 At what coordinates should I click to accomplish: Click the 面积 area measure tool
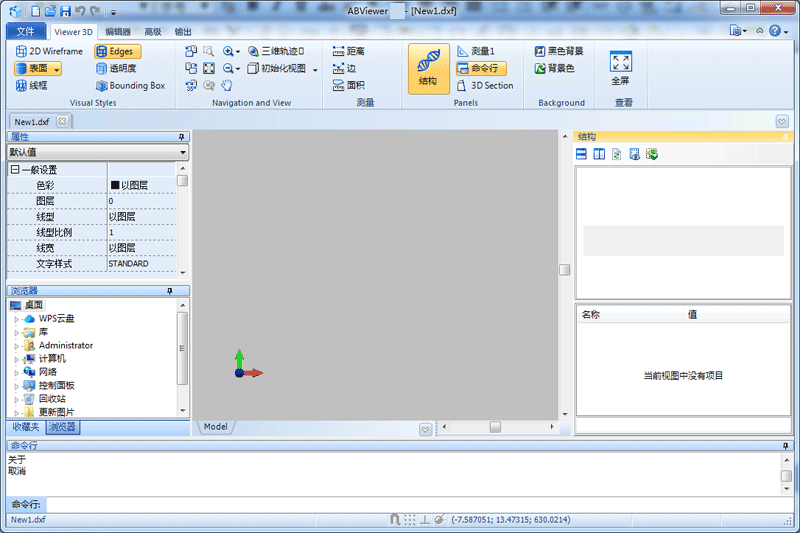click(x=348, y=86)
